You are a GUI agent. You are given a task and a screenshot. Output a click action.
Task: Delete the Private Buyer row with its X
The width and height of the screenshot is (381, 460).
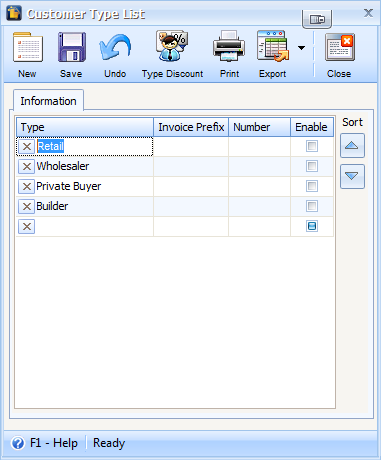[x=27, y=186]
